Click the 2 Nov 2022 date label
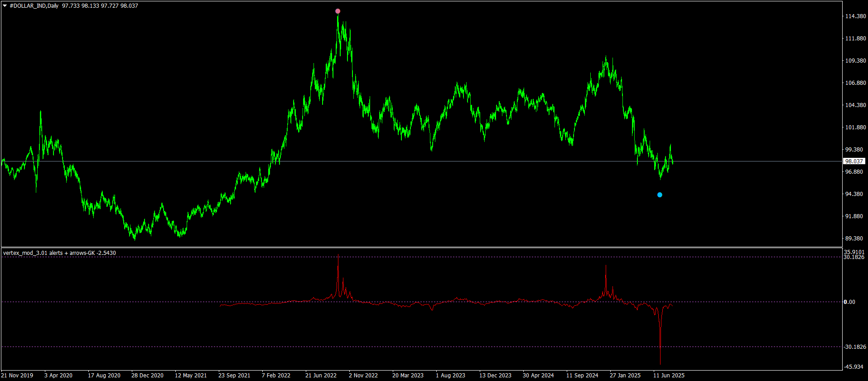The height and width of the screenshot is (381, 868). pyautogui.click(x=363, y=376)
